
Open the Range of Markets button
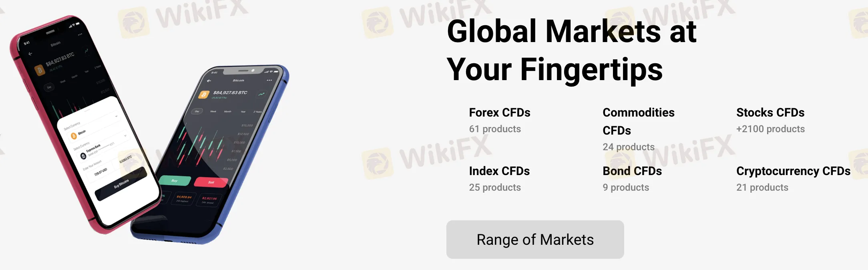tap(535, 240)
